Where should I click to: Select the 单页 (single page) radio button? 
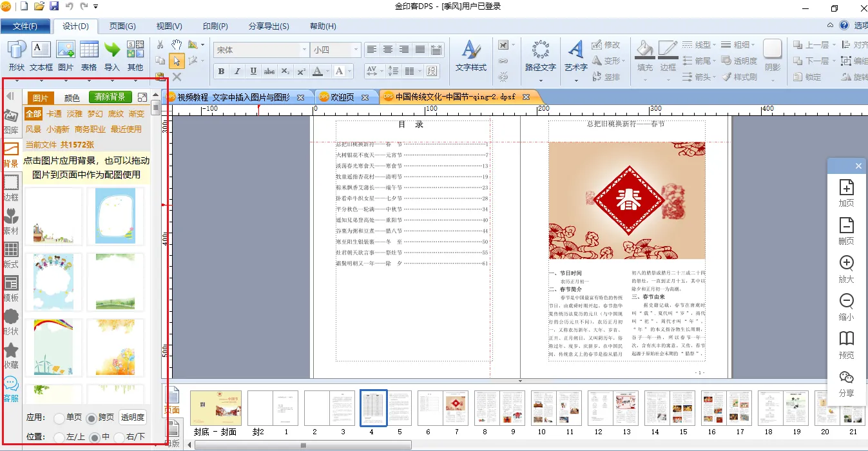click(59, 417)
